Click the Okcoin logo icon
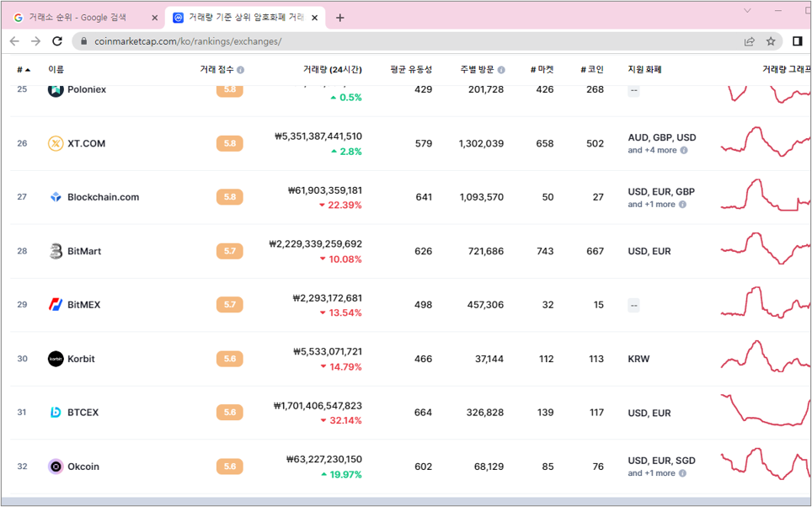The width and height of the screenshot is (812, 507). (56, 467)
